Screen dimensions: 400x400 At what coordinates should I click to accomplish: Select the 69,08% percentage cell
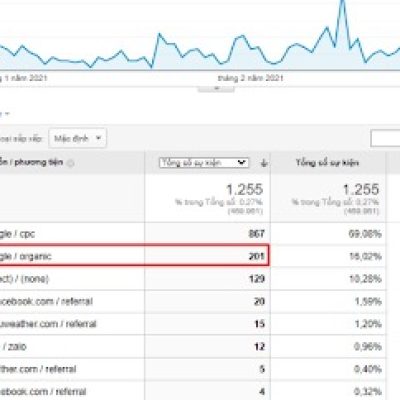[365, 234]
